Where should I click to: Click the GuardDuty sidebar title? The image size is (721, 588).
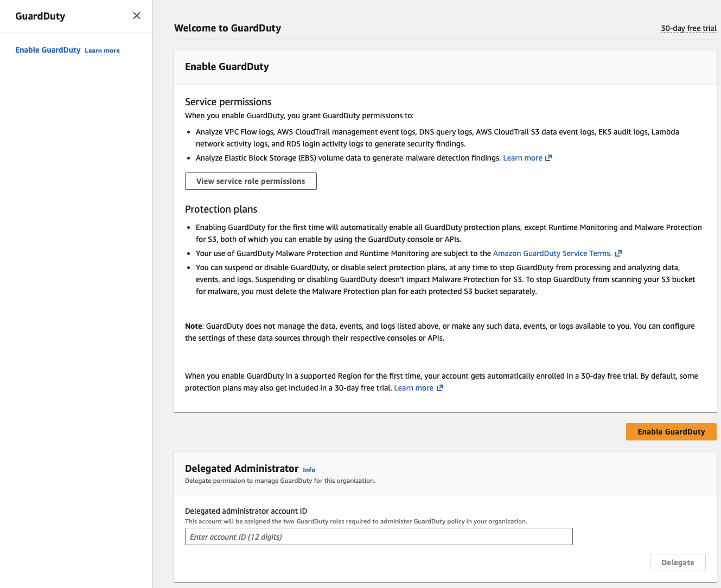40,16
